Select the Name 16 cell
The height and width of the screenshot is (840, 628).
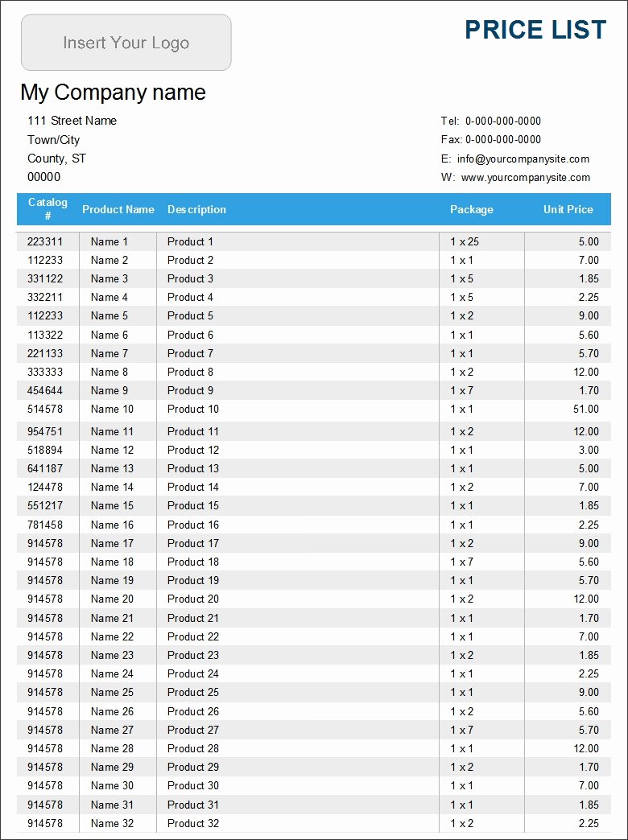112,525
